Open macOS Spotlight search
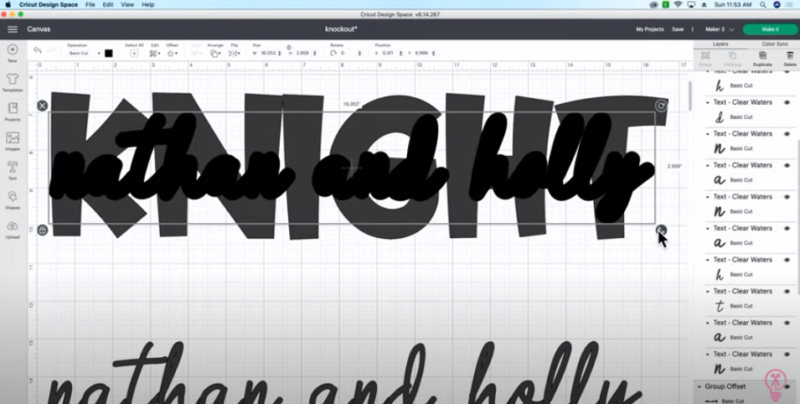Viewport: 800px width, 404px height. tap(763, 5)
